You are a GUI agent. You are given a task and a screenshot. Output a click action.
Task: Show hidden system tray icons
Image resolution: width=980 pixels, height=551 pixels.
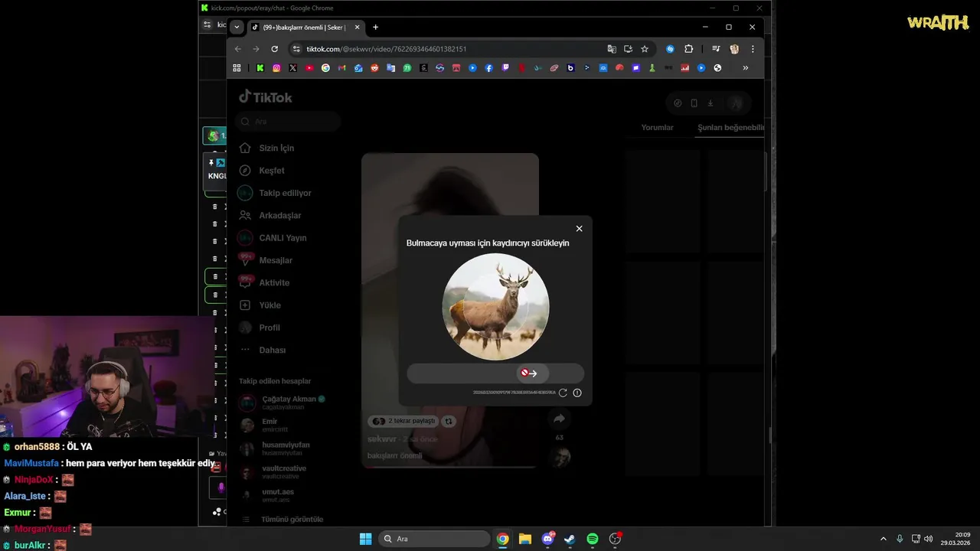tap(883, 539)
